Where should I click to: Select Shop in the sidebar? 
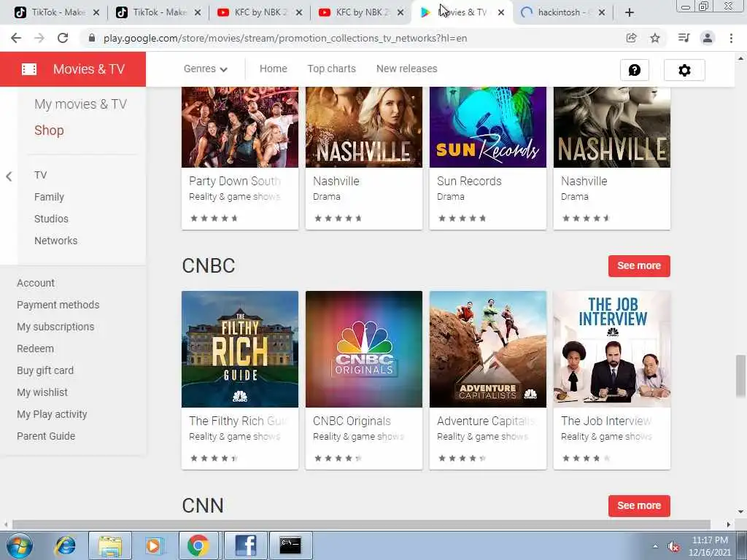coord(49,131)
